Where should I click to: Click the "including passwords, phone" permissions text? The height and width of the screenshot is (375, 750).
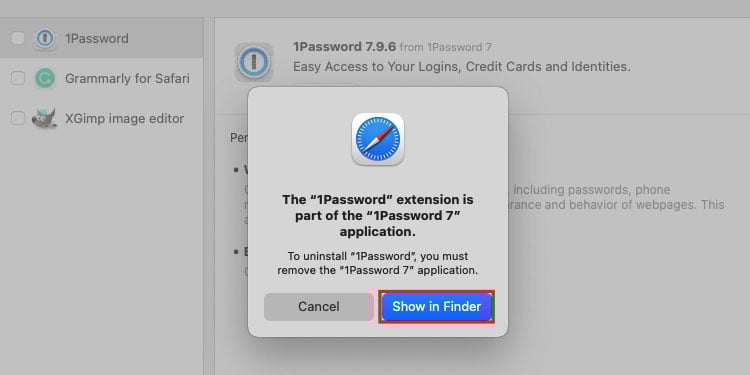pos(592,190)
